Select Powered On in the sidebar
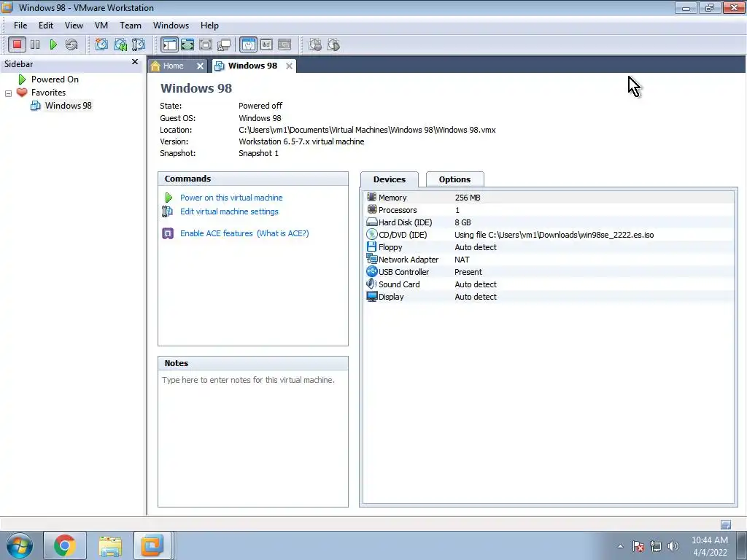The height and width of the screenshot is (560, 747). [x=55, y=79]
